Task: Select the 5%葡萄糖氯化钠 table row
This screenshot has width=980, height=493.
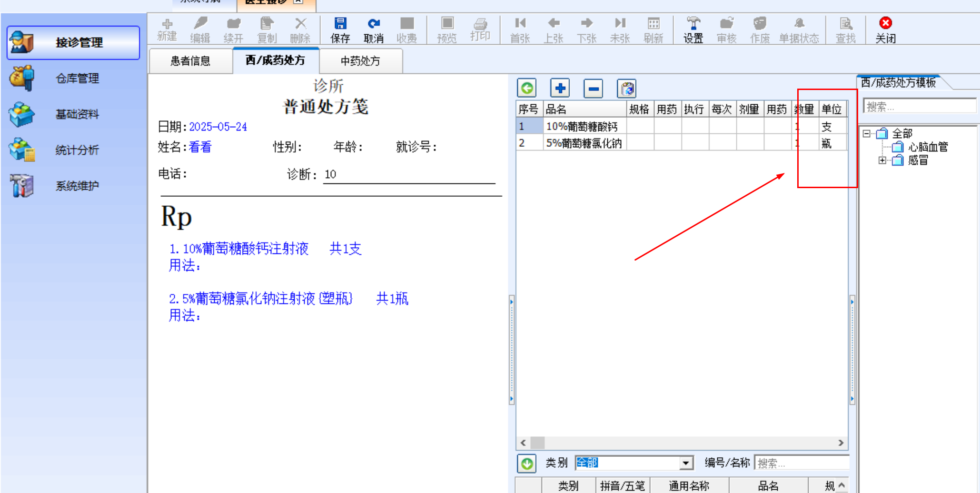Action: [x=682, y=143]
